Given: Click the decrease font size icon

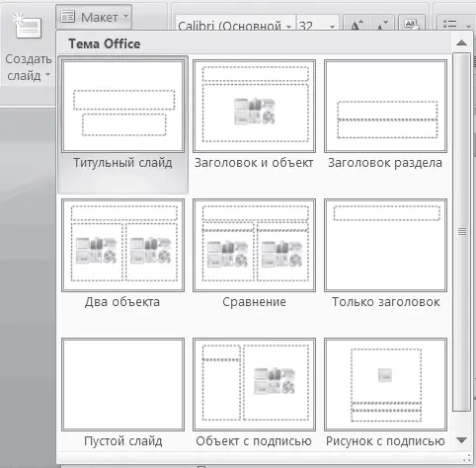Looking at the screenshot, I should tap(382, 25).
